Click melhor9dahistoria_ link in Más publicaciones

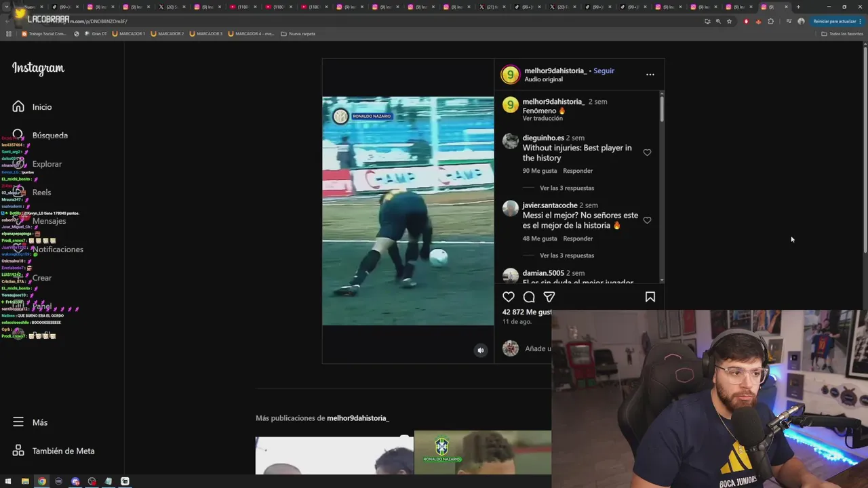(x=358, y=418)
